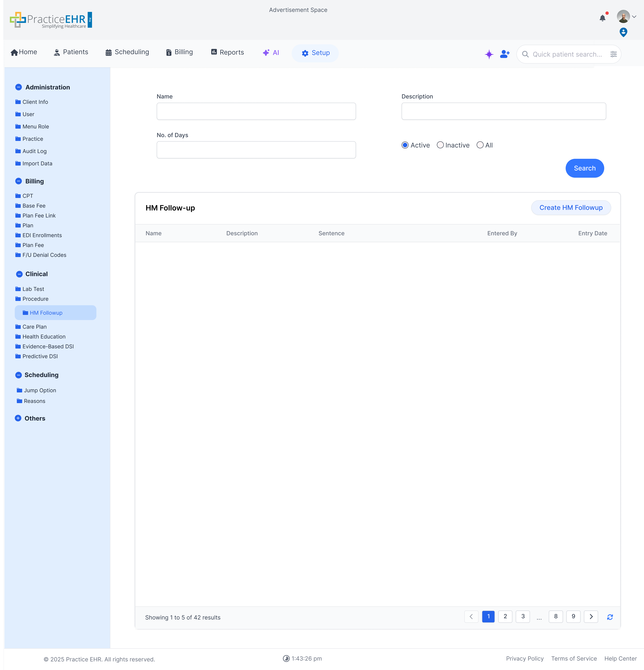The height and width of the screenshot is (670, 644).
Task: Open the Privacy Policy link
Action: pyautogui.click(x=525, y=658)
